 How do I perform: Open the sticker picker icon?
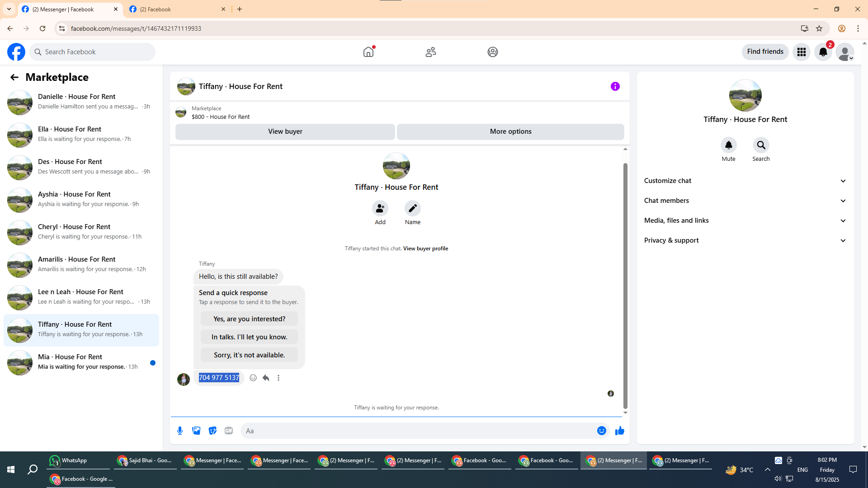(212, 431)
